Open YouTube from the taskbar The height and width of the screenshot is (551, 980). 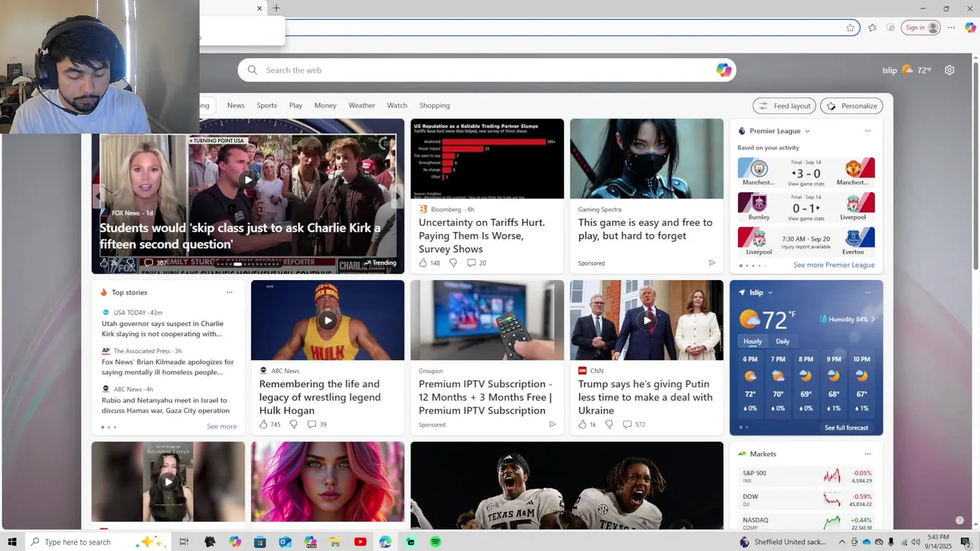360,542
